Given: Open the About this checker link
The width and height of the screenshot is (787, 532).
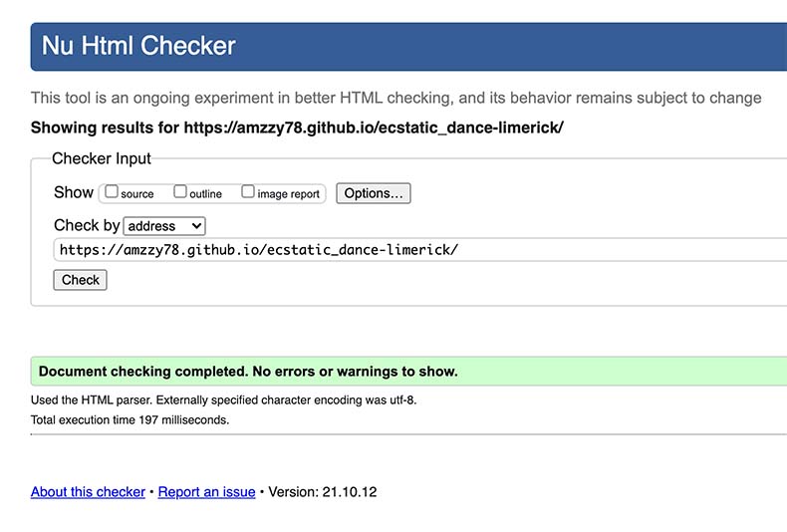Looking at the screenshot, I should (x=88, y=492).
